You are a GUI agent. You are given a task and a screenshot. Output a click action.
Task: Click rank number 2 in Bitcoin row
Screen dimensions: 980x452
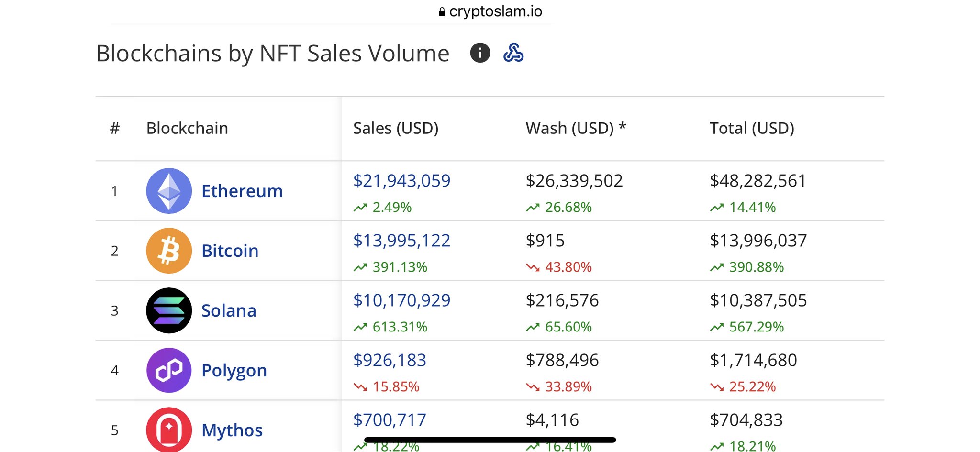pos(114,251)
